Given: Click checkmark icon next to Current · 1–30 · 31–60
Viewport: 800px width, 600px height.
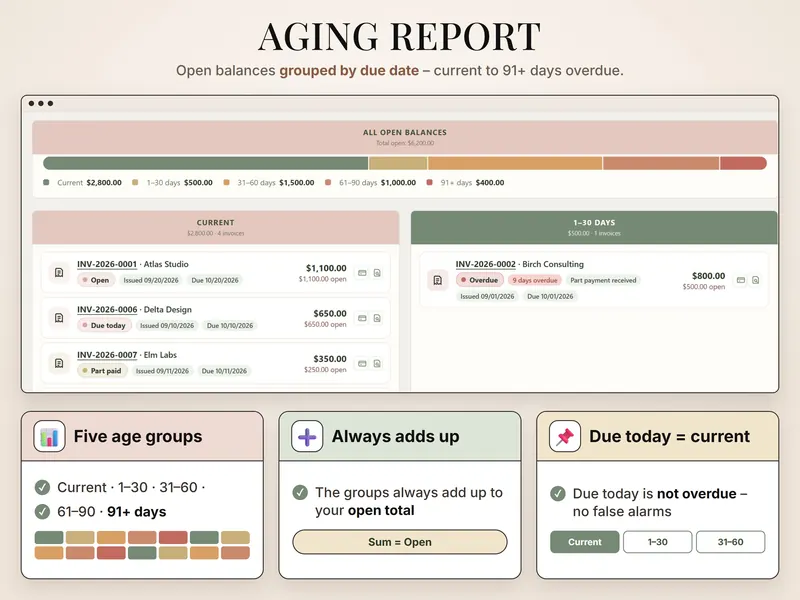Looking at the screenshot, I should [42, 487].
